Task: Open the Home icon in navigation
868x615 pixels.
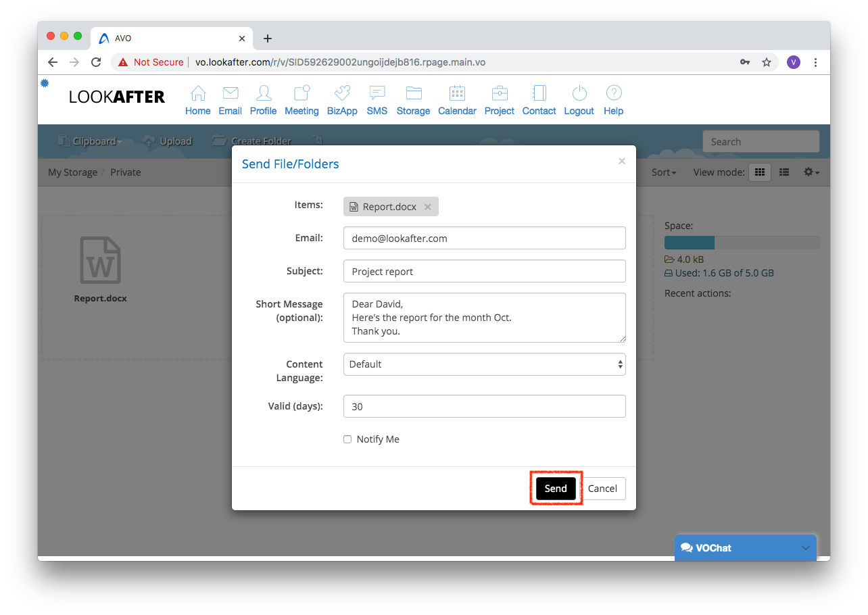Action: coord(197,93)
